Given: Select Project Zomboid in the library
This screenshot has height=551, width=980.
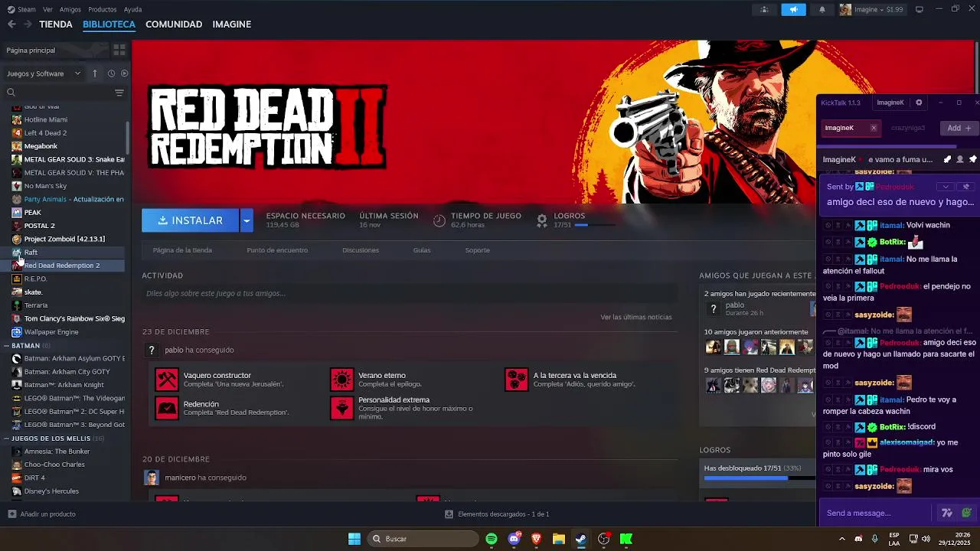Looking at the screenshot, I should (x=64, y=239).
